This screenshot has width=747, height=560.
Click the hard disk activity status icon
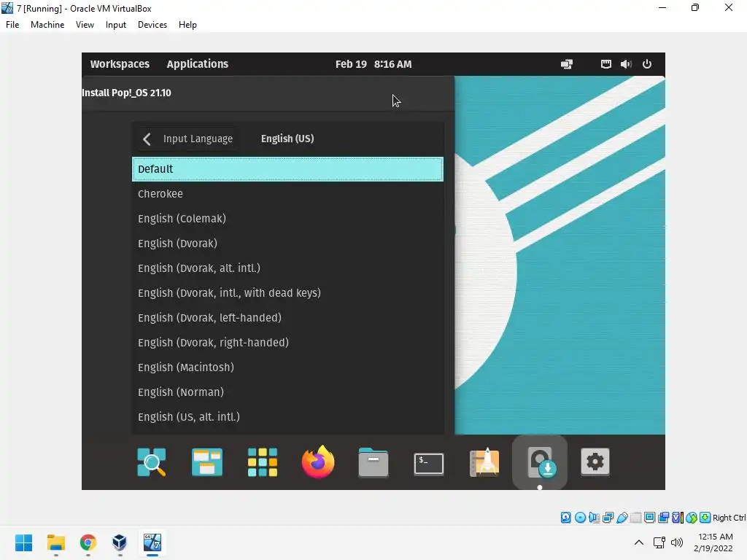pos(565,518)
